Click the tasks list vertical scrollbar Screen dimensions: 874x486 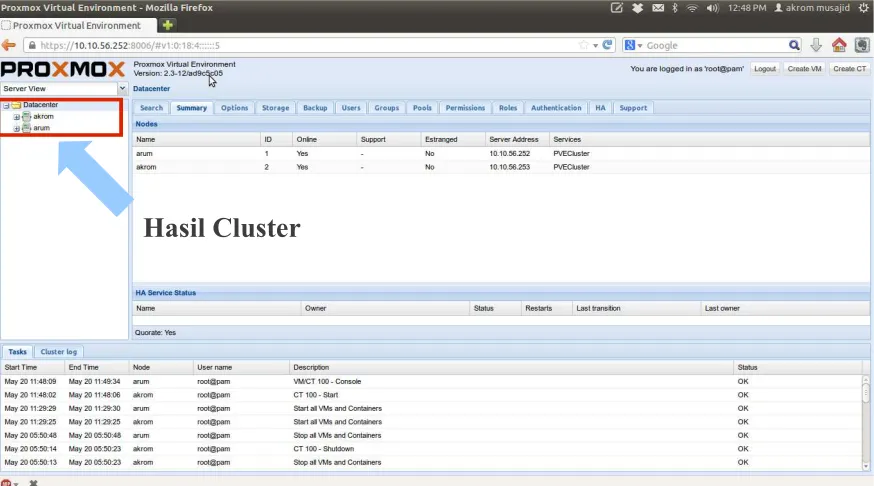865,422
